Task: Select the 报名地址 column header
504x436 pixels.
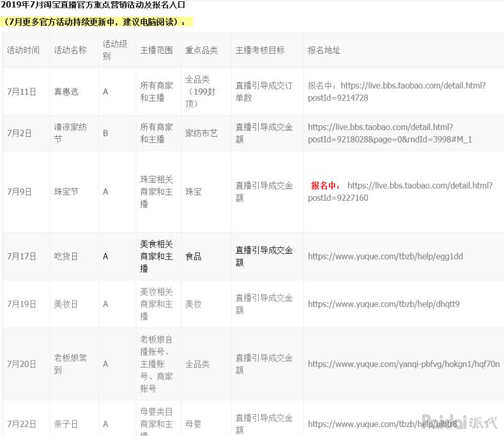Action: pyautogui.click(x=324, y=51)
